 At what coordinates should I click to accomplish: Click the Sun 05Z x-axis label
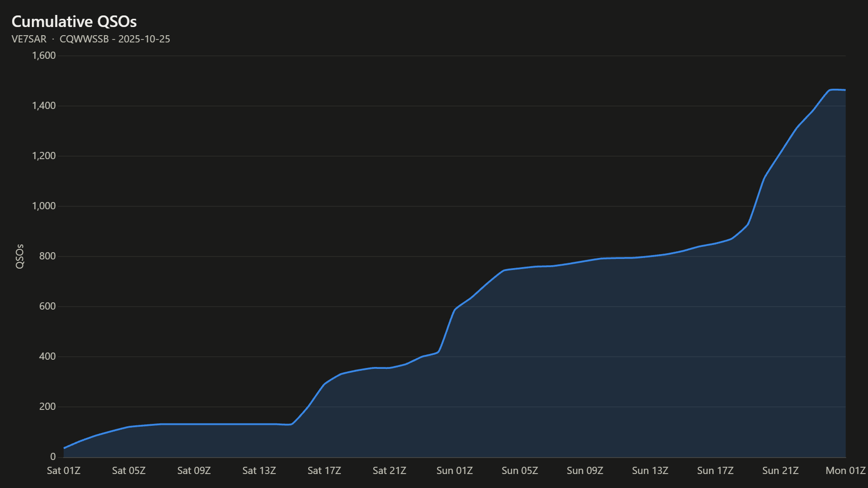[520, 471]
